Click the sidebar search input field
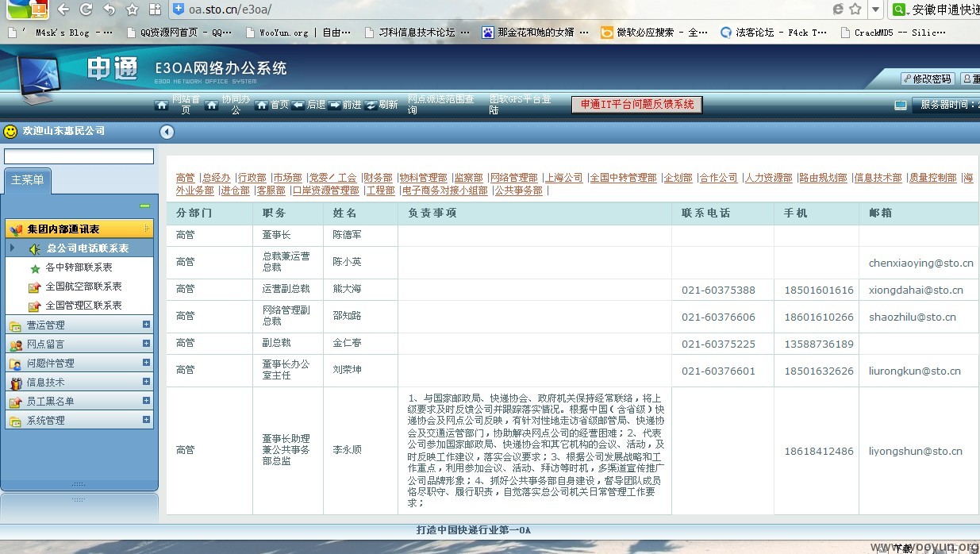Viewport: 980px width, 554px height. point(79,156)
